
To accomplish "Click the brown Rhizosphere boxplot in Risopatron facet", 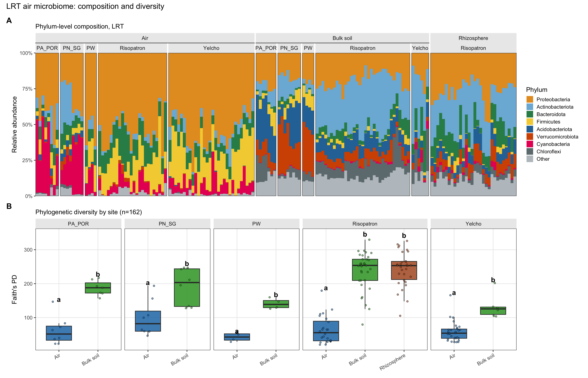I will pyautogui.click(x=404, y=270).
